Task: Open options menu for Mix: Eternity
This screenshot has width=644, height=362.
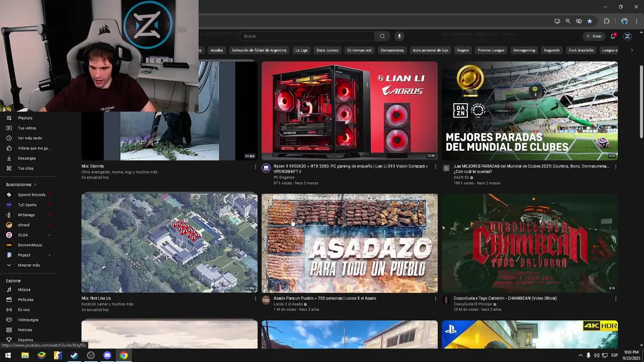Action: click(x=256, y=166)
